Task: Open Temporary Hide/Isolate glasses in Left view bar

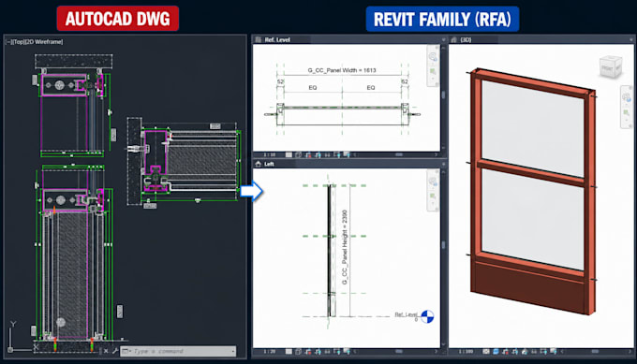Action: tap(328, 352)
